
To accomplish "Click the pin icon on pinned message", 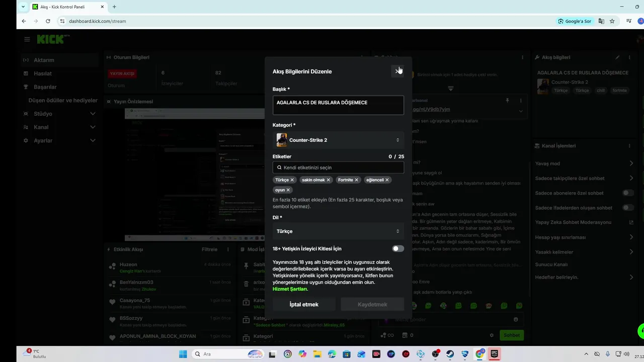I will [x=507, y=101].
